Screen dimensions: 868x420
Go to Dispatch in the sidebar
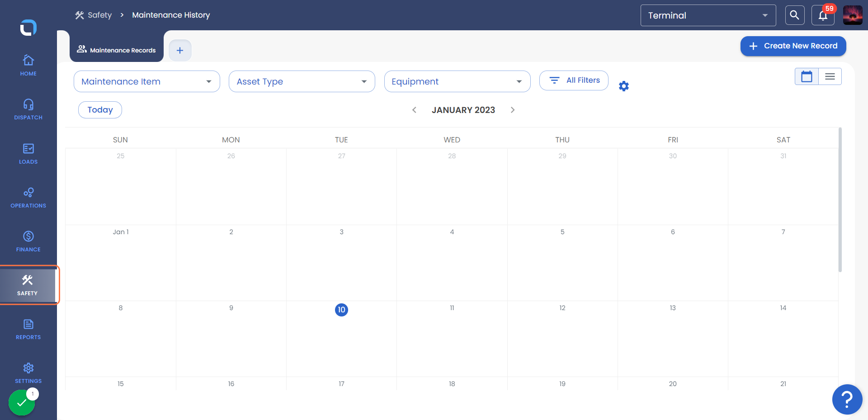coord(28,109)
